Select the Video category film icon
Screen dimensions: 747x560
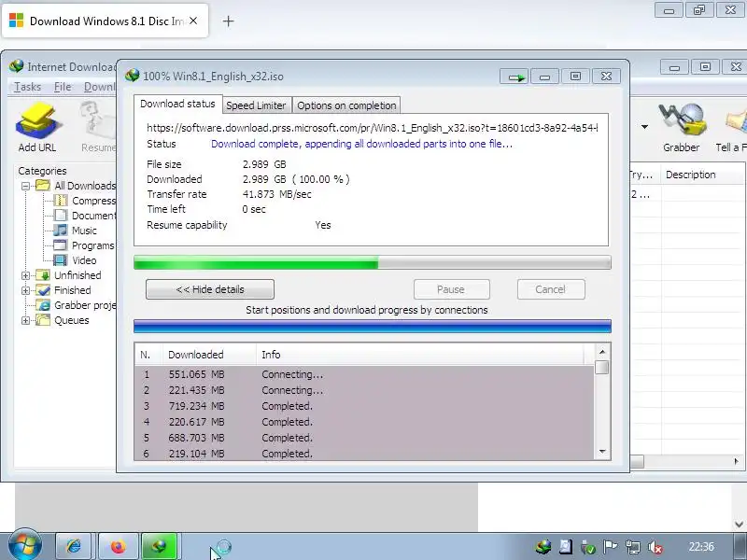point(61,260)
